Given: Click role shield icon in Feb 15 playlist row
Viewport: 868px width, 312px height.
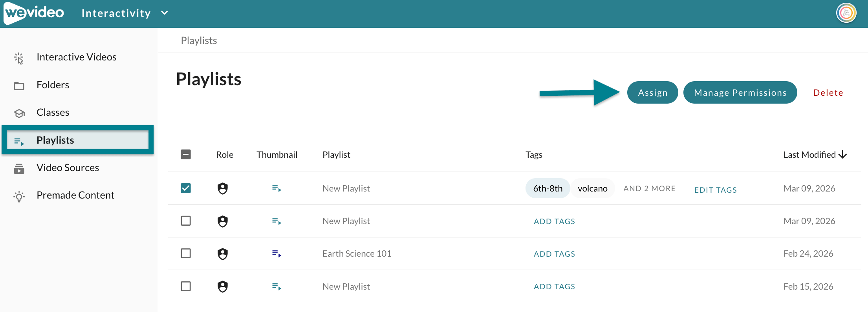Looking at the screenshot, I should coord(223,286).
